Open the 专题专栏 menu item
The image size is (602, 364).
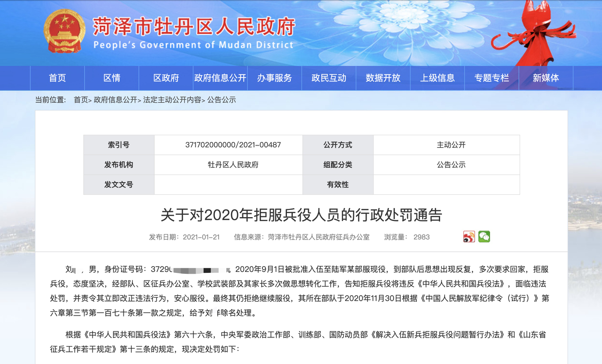(491, 78)
